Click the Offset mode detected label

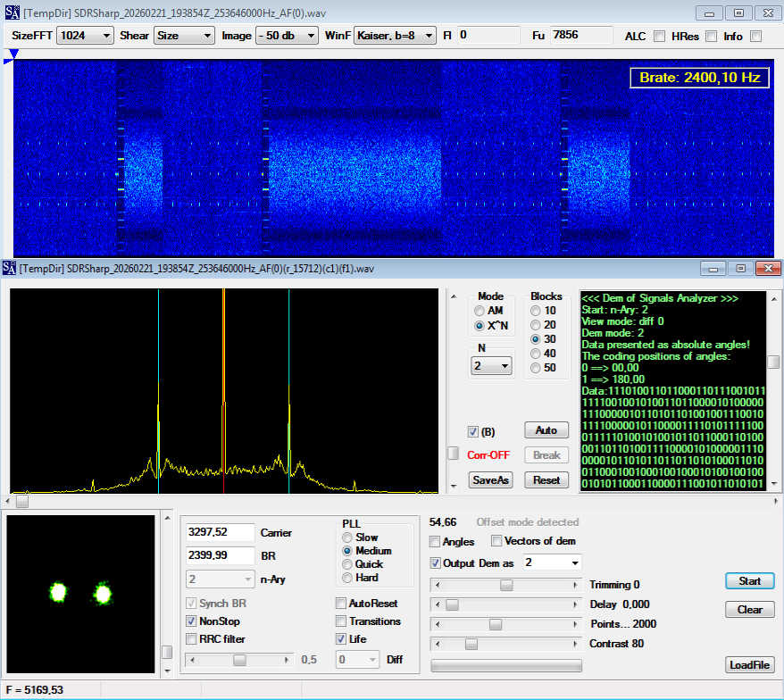pos(528,522)
